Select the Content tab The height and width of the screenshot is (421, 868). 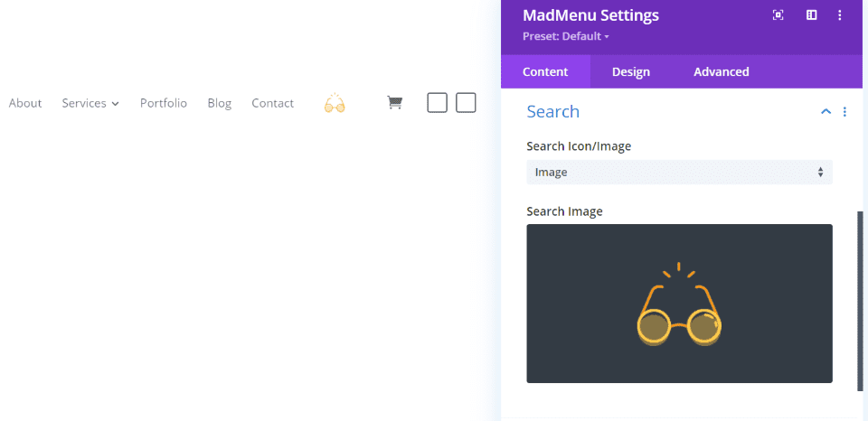click(545, 72)
